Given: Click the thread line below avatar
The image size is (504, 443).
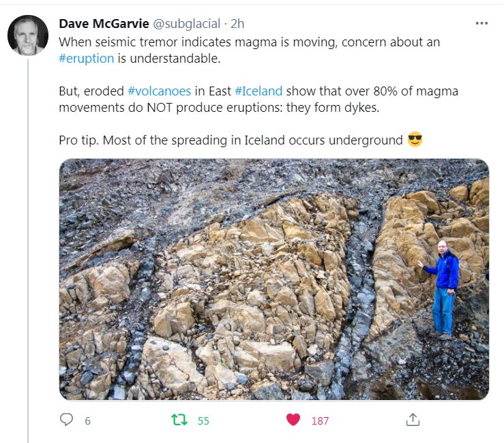Looking at the screenshot, I should [28, 251].
